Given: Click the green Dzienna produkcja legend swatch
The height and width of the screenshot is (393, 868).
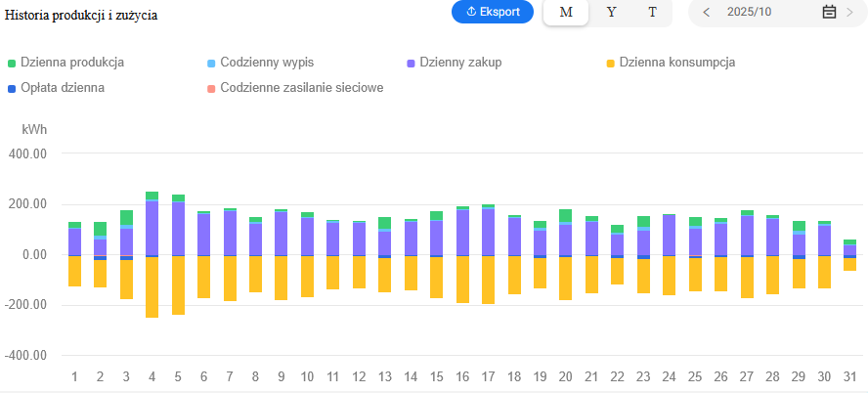Looking at the screenshot, I should pyautogui.click(x=12, y=64).
